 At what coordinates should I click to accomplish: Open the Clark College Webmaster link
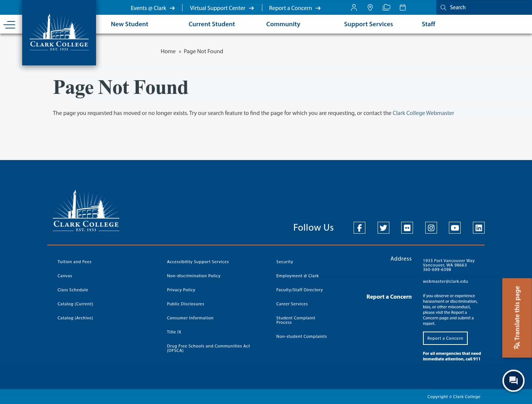[x=423, y=113]
